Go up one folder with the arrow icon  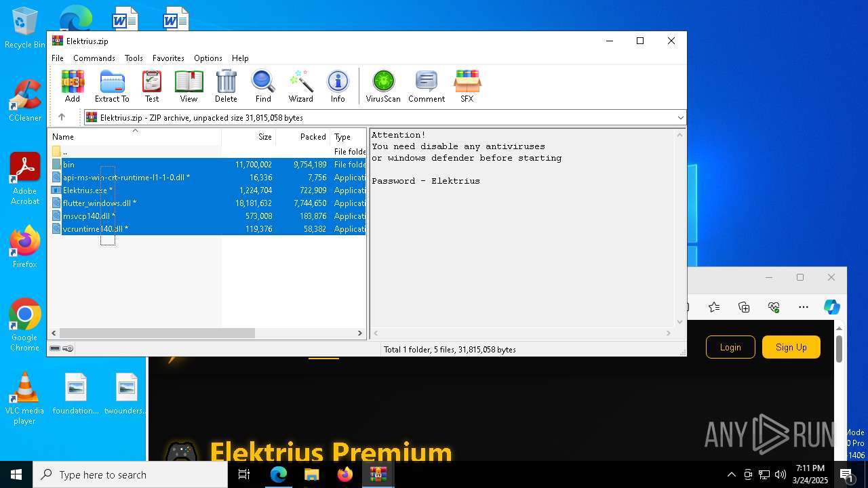(x=62, y=117)
